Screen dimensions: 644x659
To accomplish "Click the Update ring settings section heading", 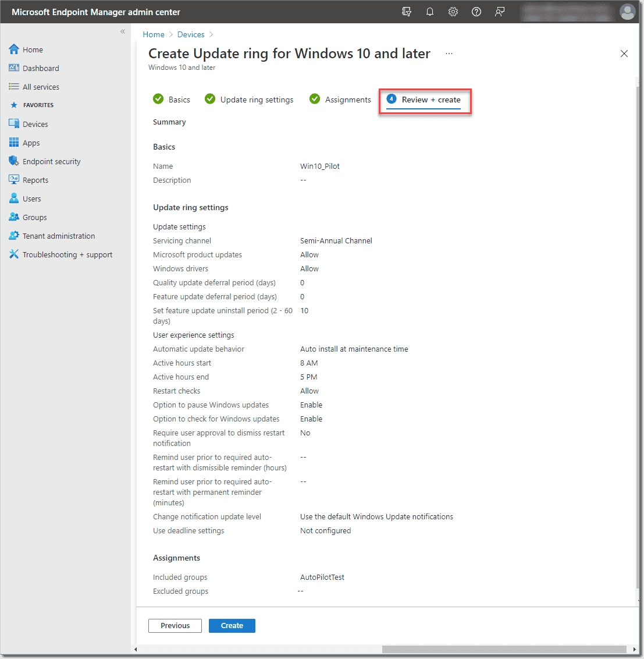I will point(191,207).
